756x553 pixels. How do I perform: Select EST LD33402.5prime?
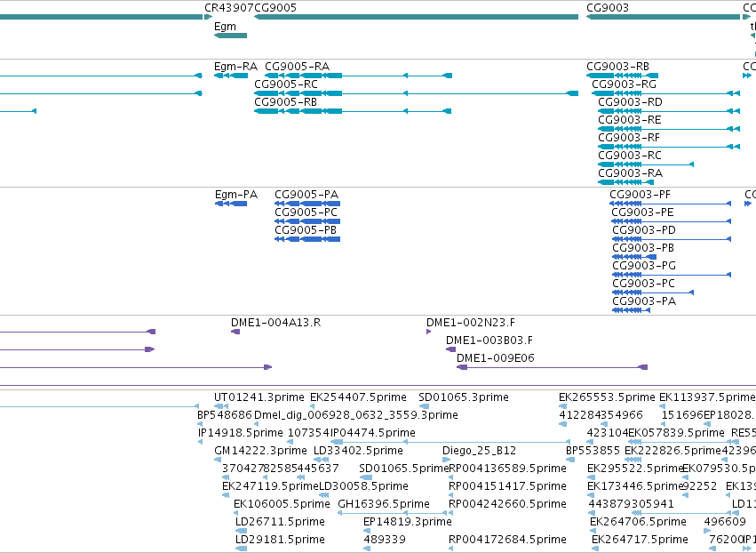358,451
